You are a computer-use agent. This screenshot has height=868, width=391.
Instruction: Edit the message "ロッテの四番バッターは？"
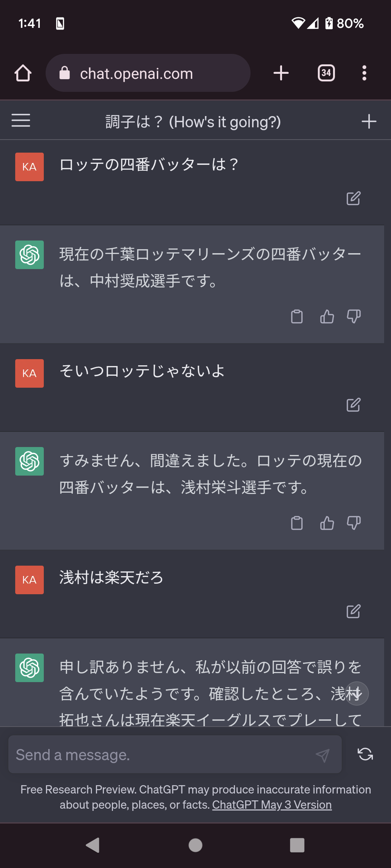click(353, 198)
